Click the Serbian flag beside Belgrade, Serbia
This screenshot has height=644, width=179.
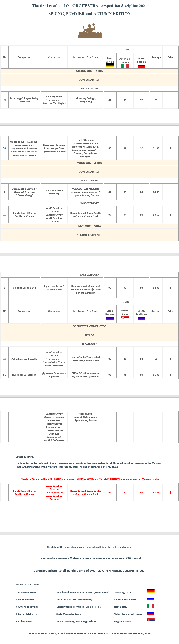click(150, 619)
